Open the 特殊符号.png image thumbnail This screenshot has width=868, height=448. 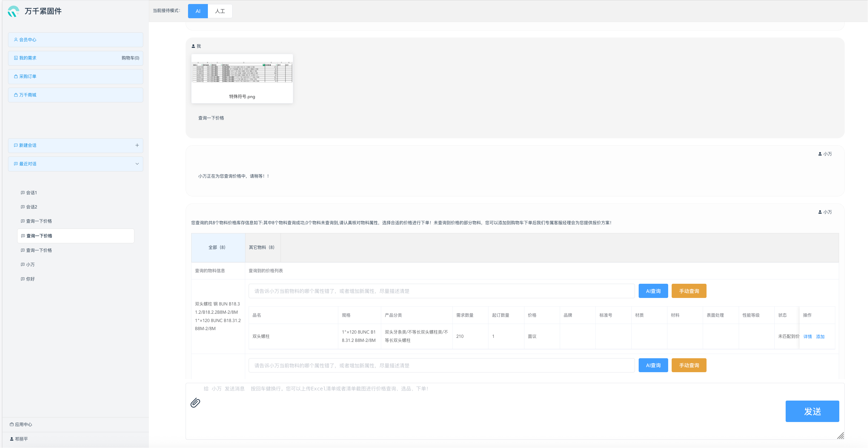point(242,79)
